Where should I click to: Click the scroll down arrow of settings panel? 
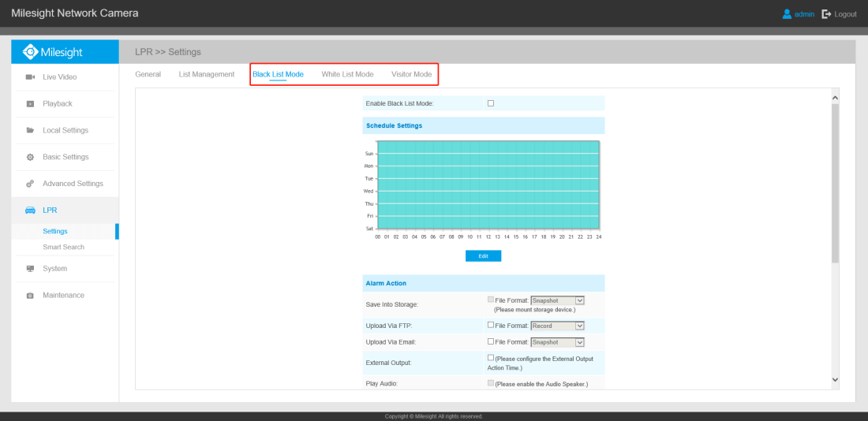pos(835,380)
